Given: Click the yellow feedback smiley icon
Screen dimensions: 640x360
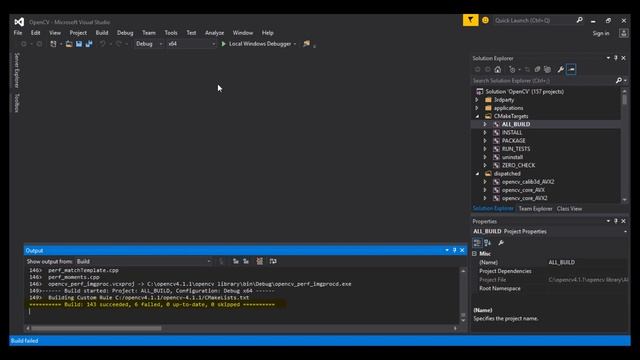Looking at the screenshot, I should click(485, 20).
